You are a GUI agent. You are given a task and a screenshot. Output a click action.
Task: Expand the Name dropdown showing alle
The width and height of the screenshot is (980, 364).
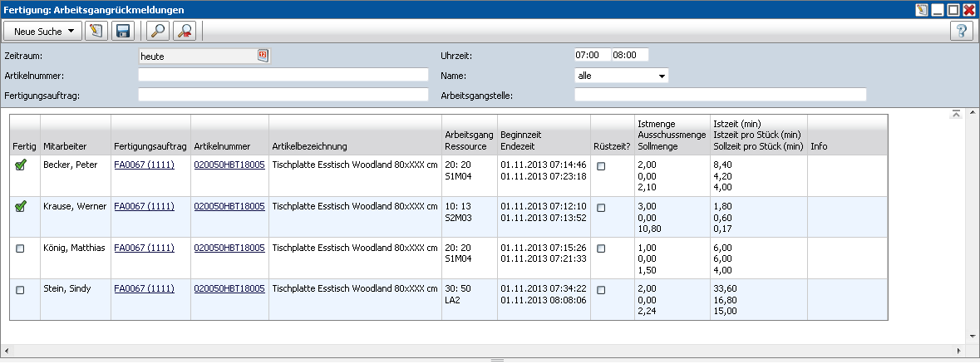[x=662, y=76]
